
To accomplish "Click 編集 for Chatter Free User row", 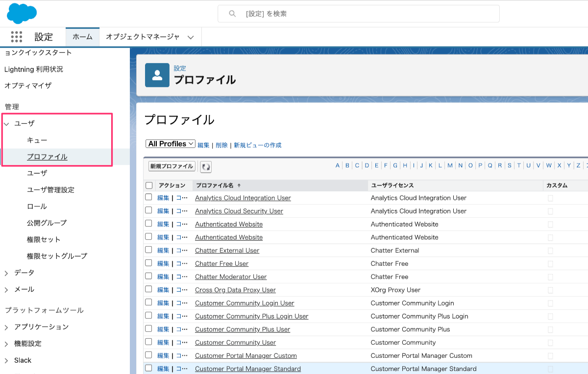I will coord(163,263).
